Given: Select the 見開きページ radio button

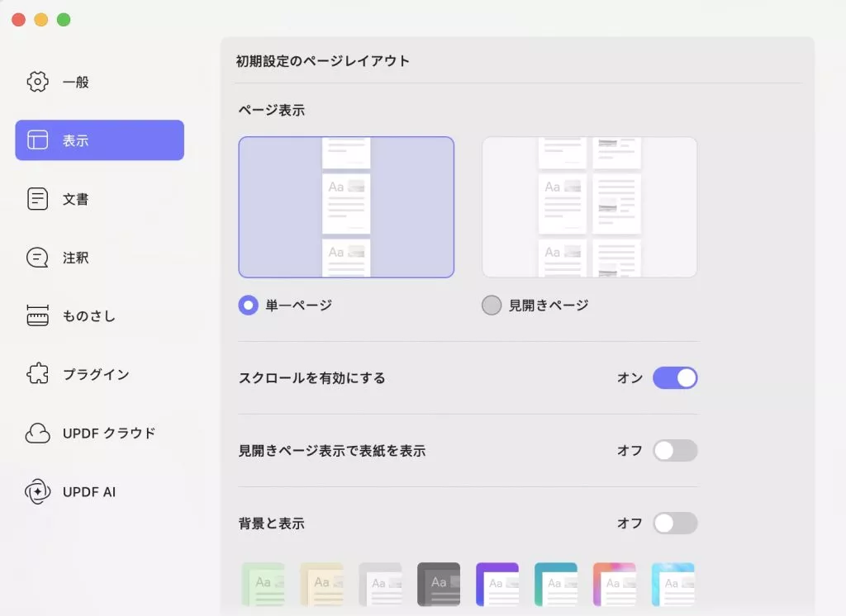Looking at the screenshot, I should coord(492,306).
